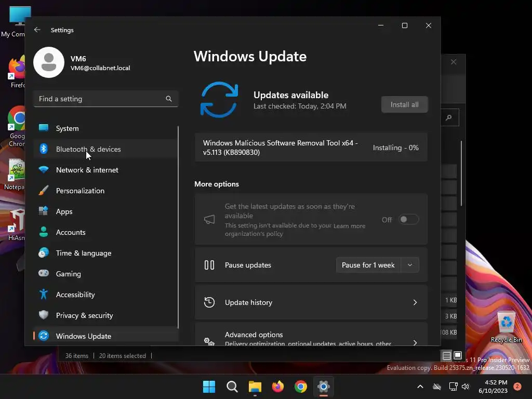The width and height of the screenshot is (532, 399).
Task: Open Update history page
Action: [x=311, y=302]
